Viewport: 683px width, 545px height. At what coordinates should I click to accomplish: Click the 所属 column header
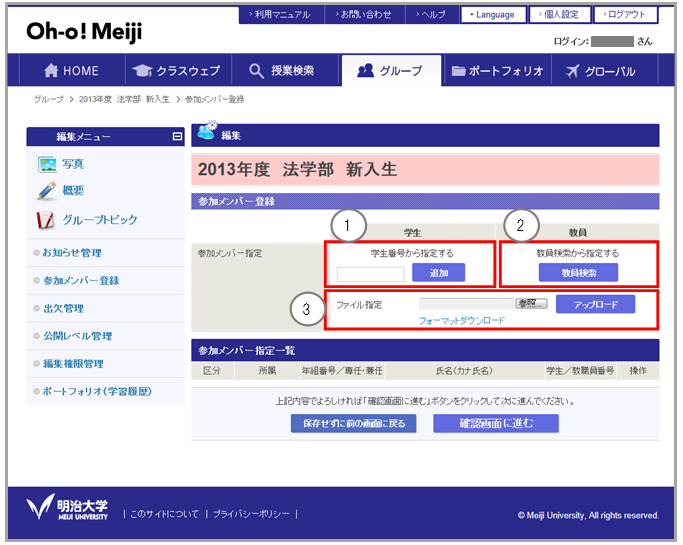pyautogui.click(x=267, y=371)
